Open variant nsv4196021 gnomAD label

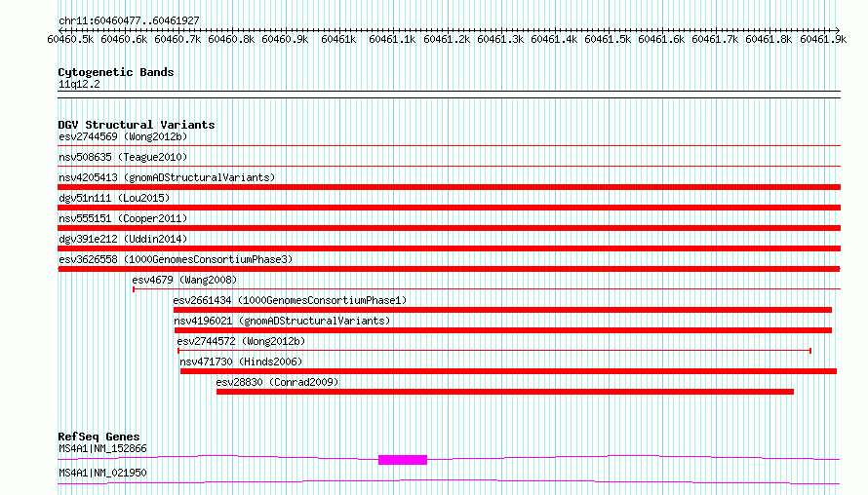click(282, 321)
